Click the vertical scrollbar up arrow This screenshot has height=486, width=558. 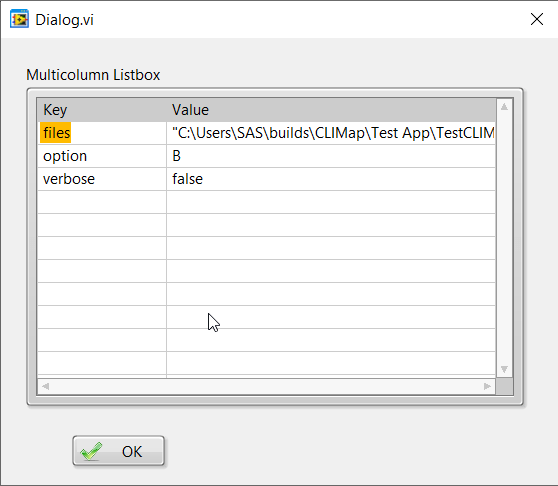point(504,106)
